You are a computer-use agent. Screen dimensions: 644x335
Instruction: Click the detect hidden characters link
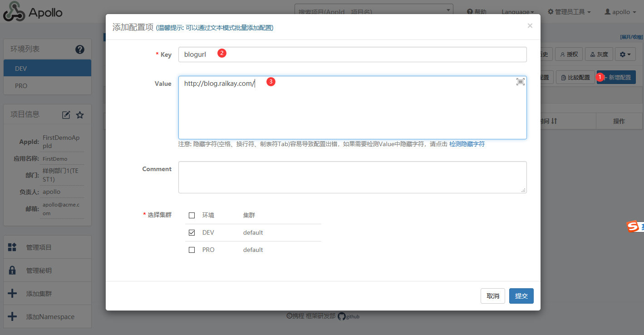(x=467, y=144)
